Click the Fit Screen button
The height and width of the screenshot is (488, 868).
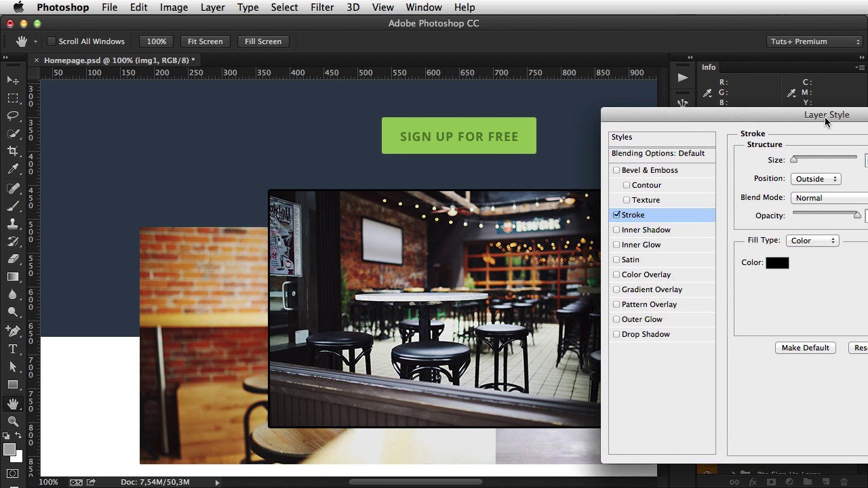pos(205,41)
